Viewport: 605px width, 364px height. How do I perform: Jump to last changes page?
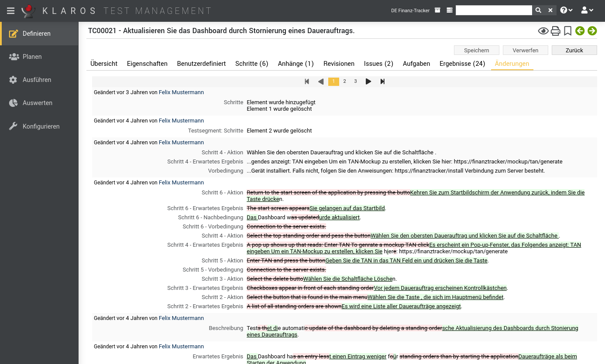pos(382,82)
